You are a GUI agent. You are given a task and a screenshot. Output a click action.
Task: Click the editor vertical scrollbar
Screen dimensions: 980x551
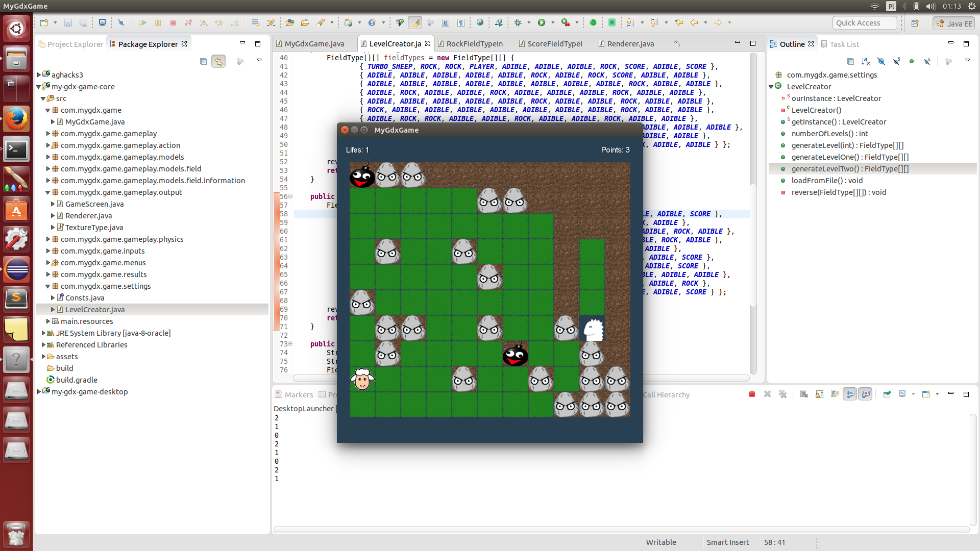point(753,245)
